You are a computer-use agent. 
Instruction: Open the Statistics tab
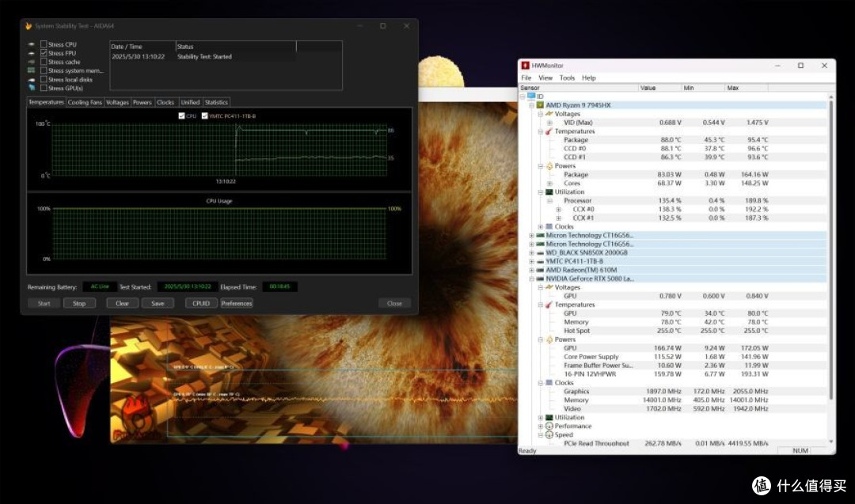[216, 102]
